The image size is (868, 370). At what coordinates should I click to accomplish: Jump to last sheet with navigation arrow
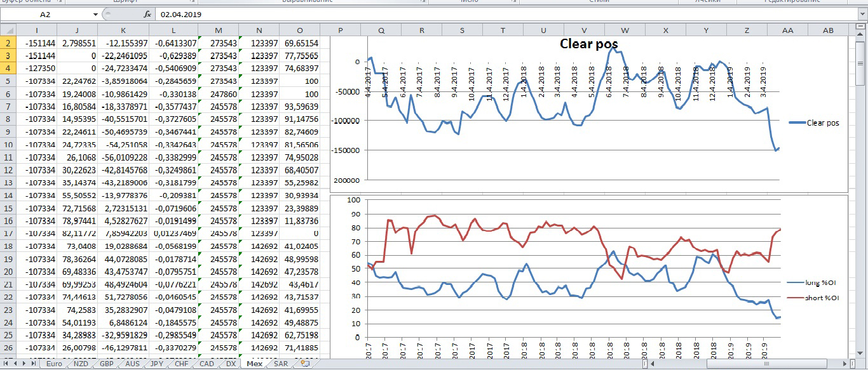[x=34, y=364]
